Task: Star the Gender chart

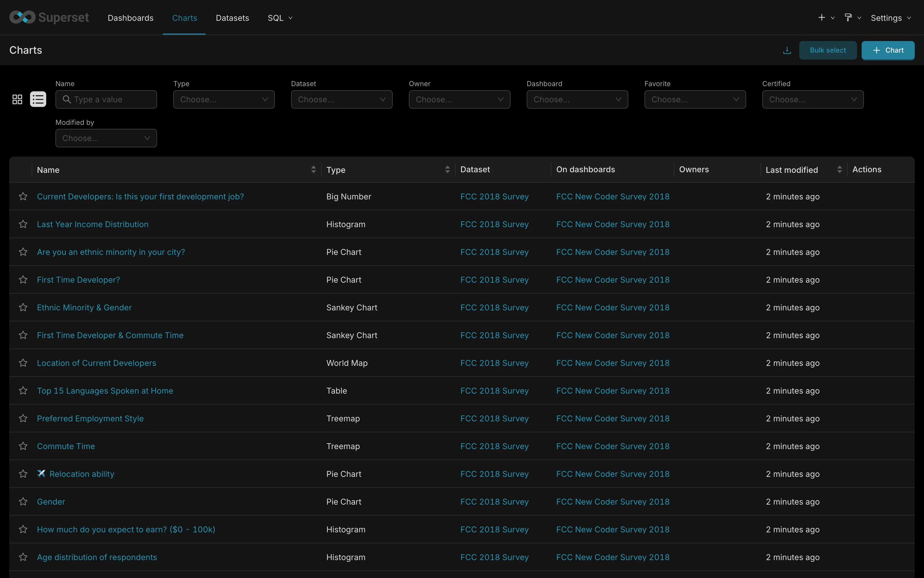Action: pyautogui.click(x=23, y=501)
